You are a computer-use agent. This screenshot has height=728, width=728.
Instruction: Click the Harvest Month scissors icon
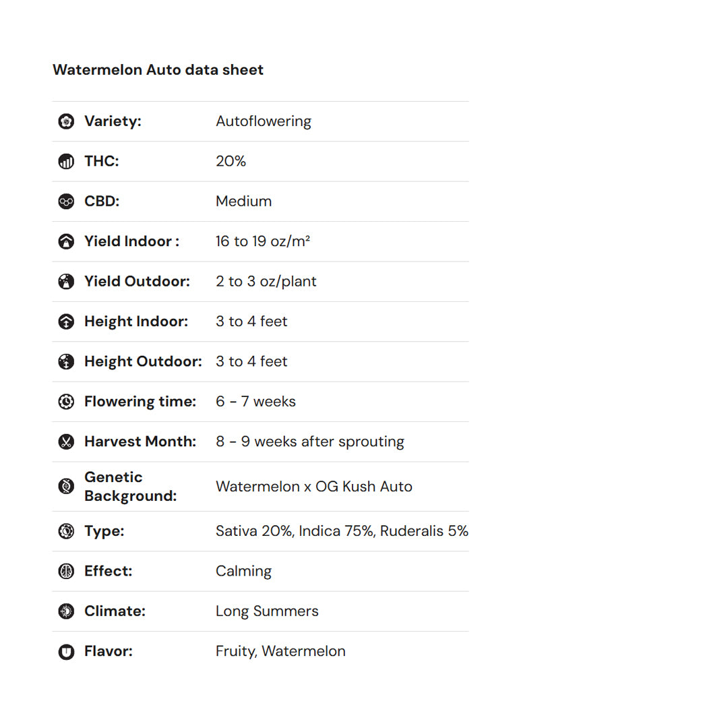pos(66,442)
